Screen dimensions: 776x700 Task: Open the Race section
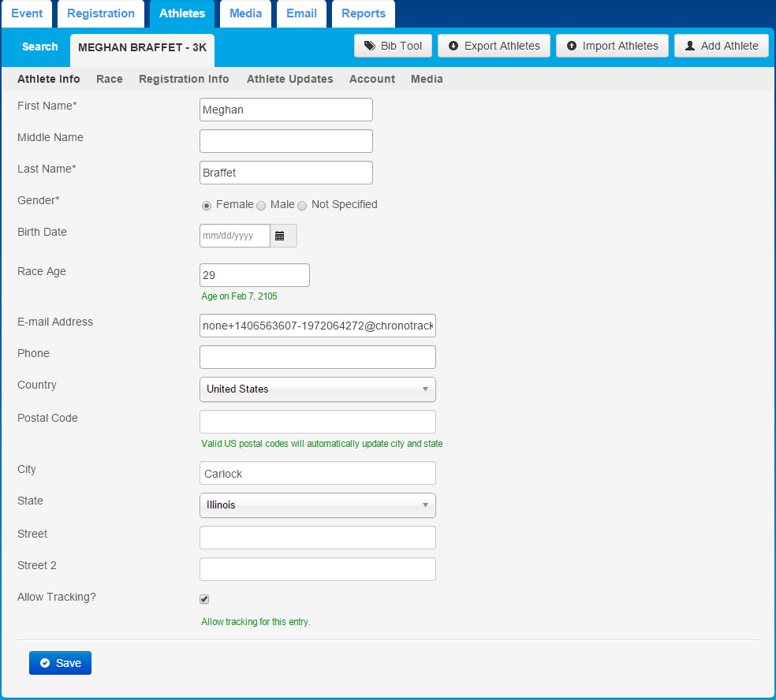coord(110,79)
